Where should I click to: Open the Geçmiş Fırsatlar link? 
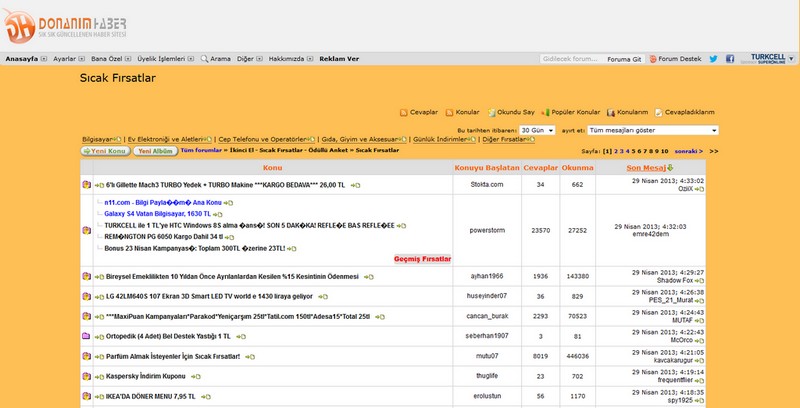(422, 259)
